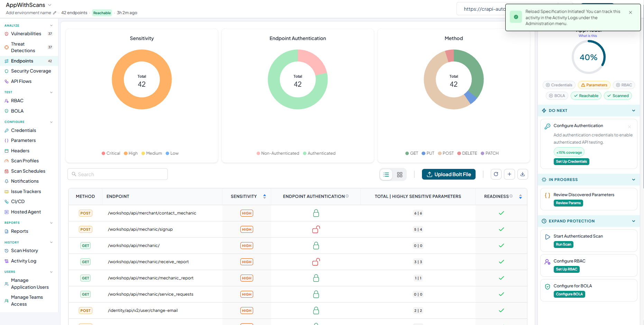This screenshot has width=644, height=325.
Task: Click the plus add endpoint icon
Action: (509, 174)
